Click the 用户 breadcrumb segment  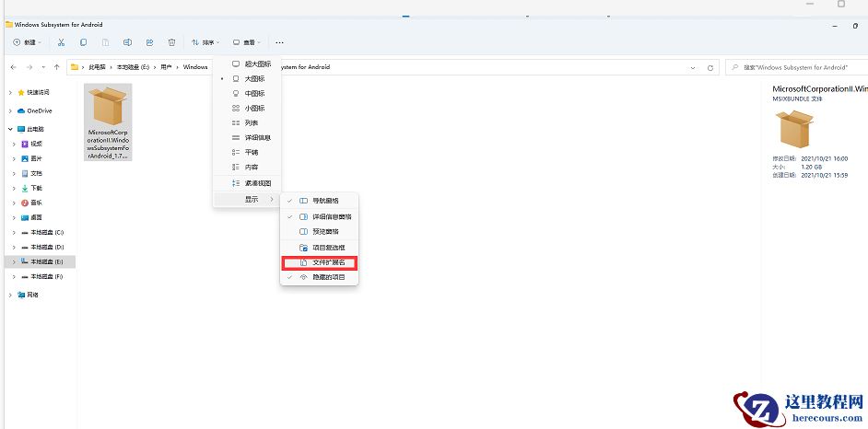(x=166, y=67)
